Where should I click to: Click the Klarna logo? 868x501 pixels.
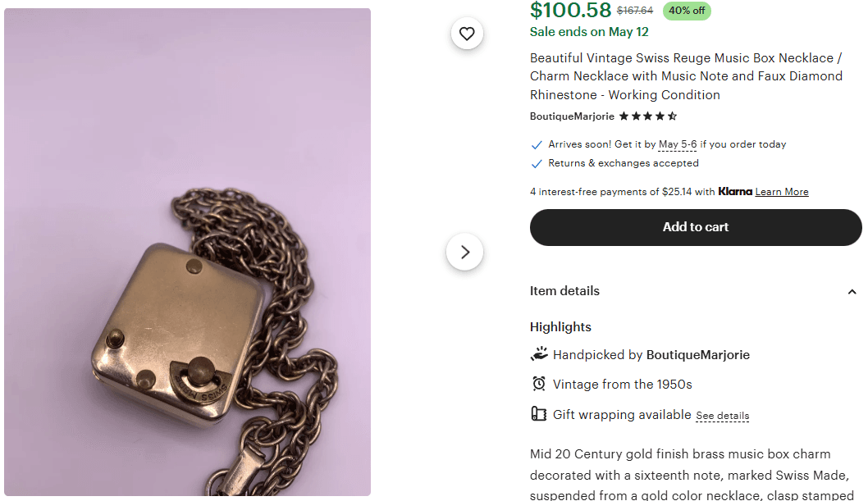coord(735,191)
